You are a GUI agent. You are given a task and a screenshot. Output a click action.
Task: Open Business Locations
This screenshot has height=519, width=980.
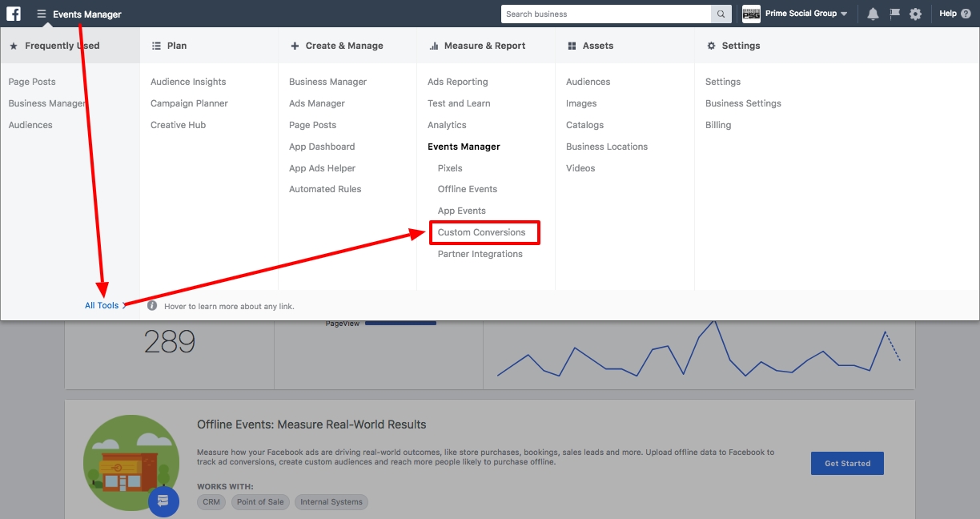click(x=607, y=147)
